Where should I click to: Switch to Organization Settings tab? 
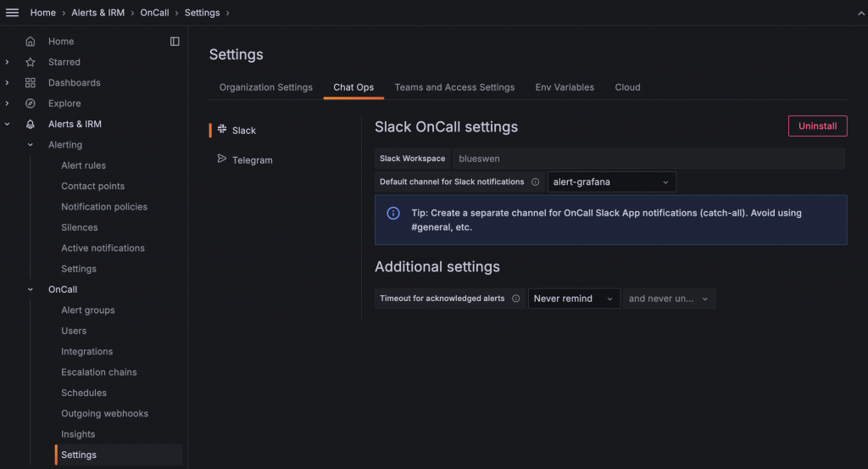(265, 87)
